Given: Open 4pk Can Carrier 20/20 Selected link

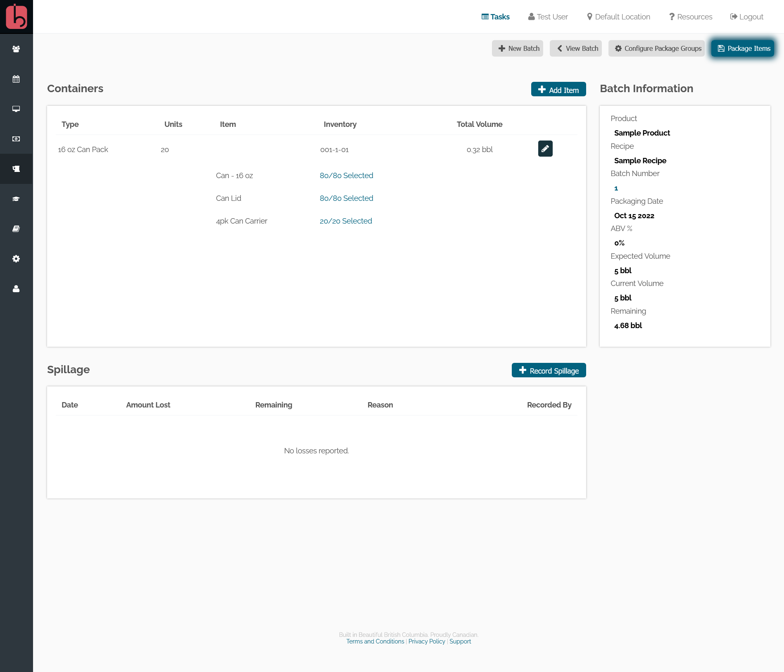Looking at the screenshot, I should coord(346,221).
